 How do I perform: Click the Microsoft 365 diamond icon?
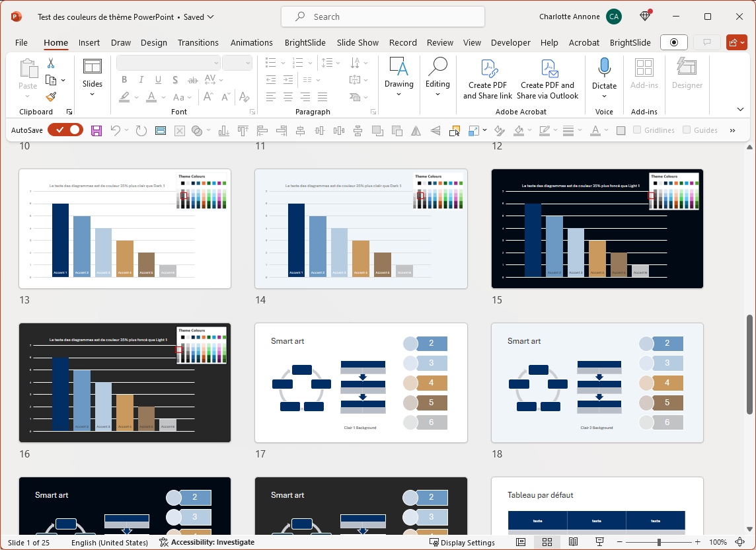(x=645, y=16)
